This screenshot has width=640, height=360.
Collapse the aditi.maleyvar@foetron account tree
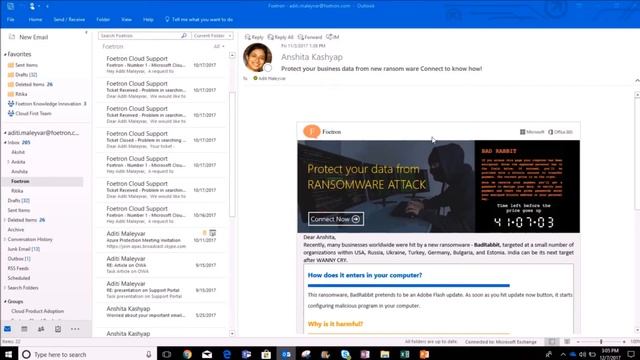pyautogui.click(x=5, y=133)
